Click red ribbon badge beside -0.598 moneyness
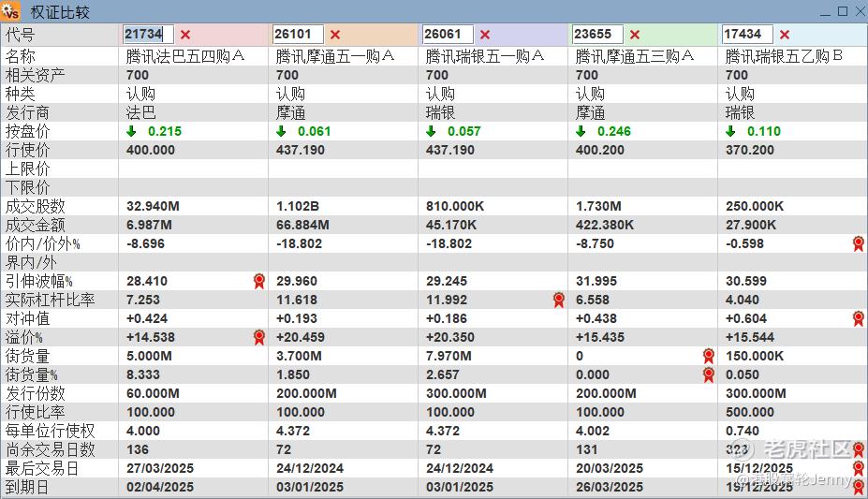Image resolution: width=868 pixels, height=499 pixels. (858, 243)
